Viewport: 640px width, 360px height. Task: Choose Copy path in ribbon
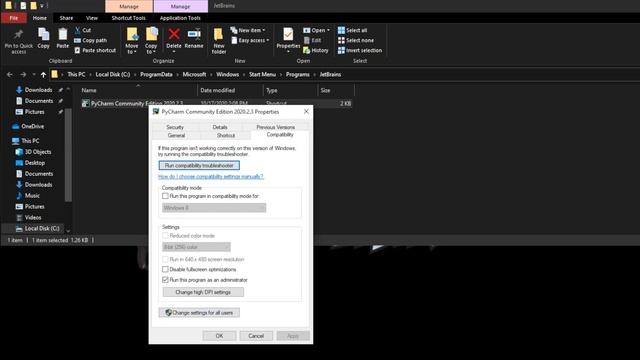pos(91,40)
